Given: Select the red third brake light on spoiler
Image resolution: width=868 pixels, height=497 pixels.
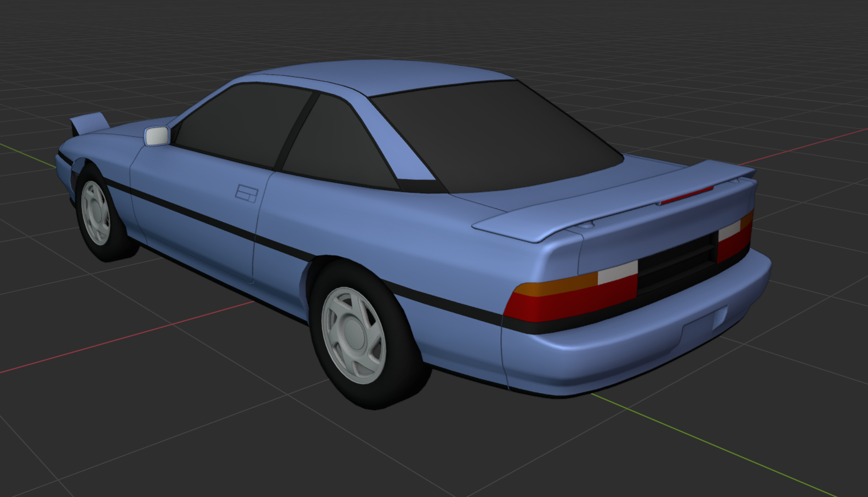Looking at the screenshot, I should 685,195.
